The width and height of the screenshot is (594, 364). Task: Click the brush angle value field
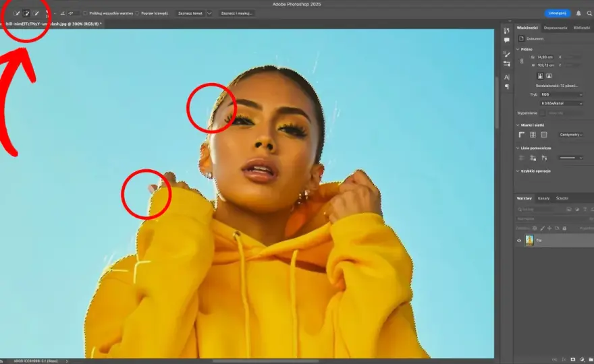click(x=73, y=13)
